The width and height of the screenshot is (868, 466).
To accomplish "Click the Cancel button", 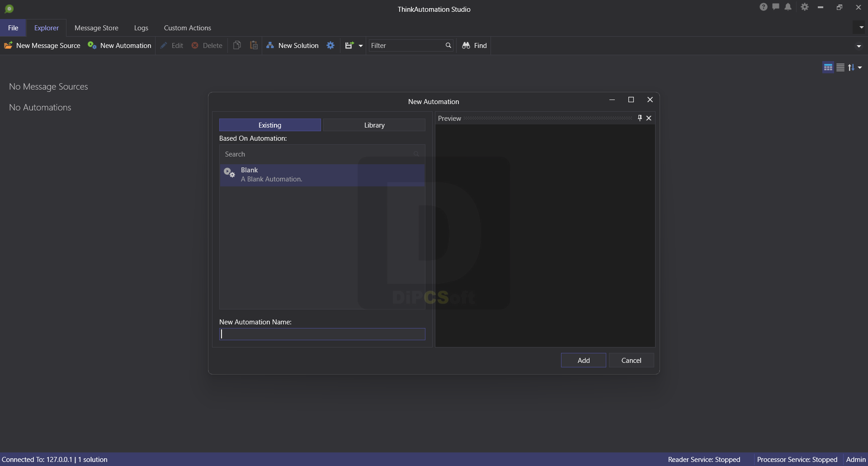I will (631, 361).
